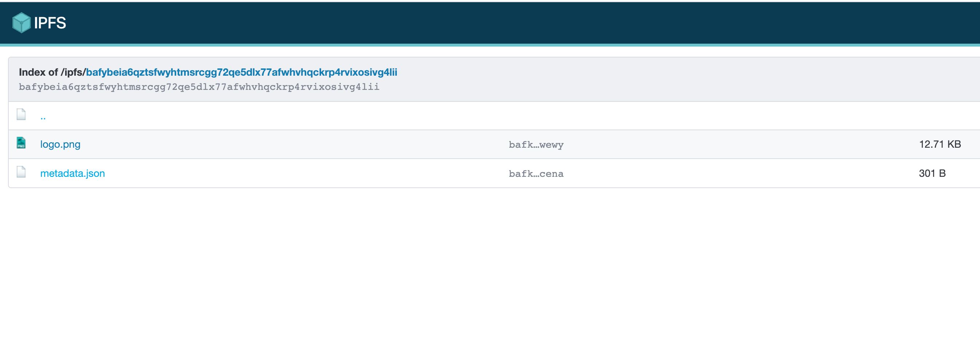Click the PNG file icon for logo.png

(x=21, y=143)
